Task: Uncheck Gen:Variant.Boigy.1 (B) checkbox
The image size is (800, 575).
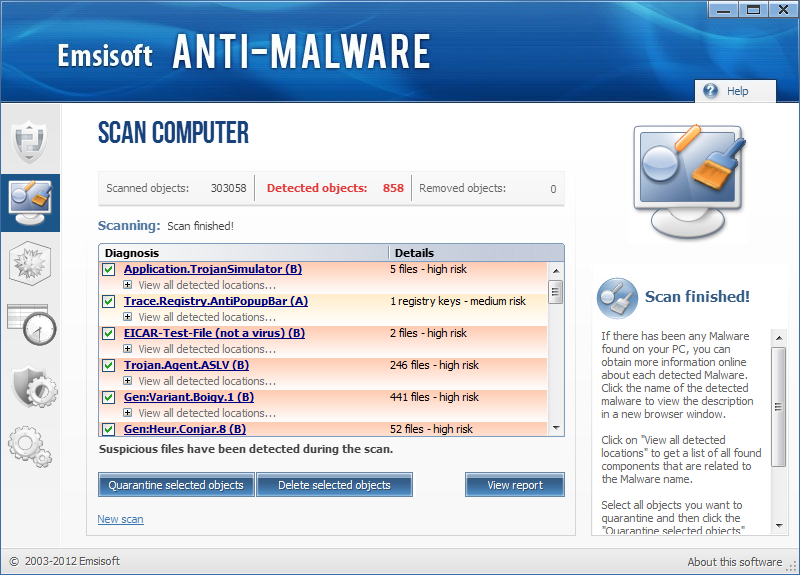Action: 108,397
